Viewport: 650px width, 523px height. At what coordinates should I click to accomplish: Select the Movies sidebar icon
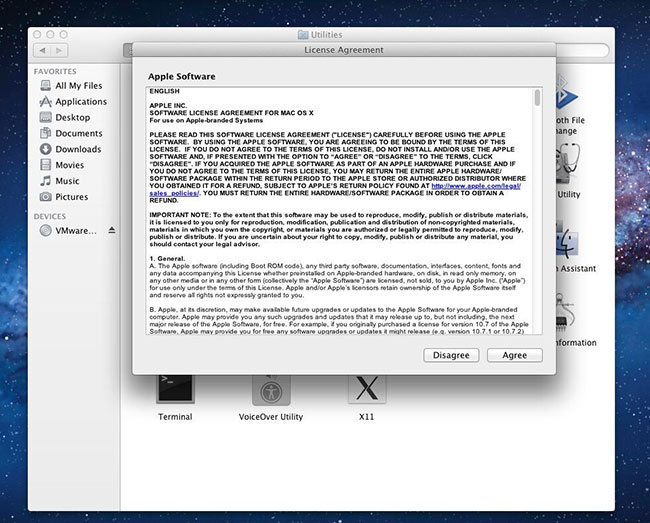[x=45, y=165]
